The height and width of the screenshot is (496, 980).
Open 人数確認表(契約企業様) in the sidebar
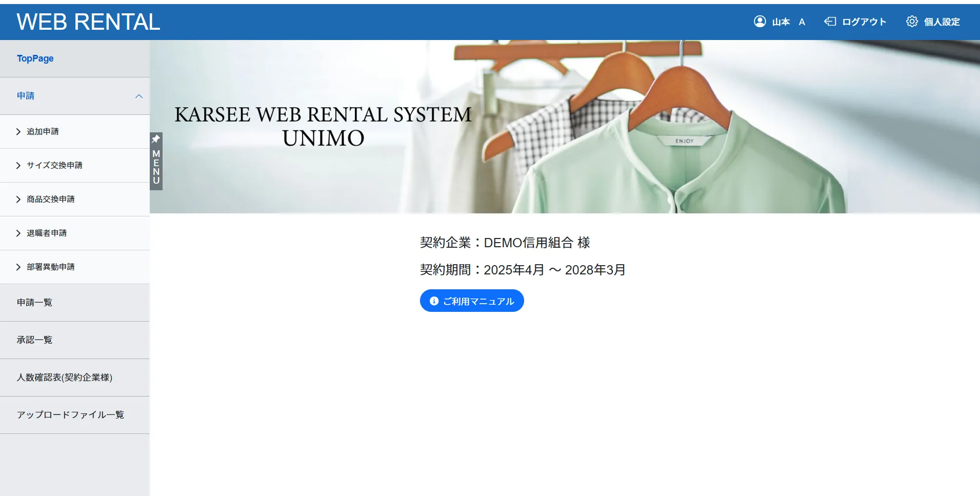click(x=75, y=378)
